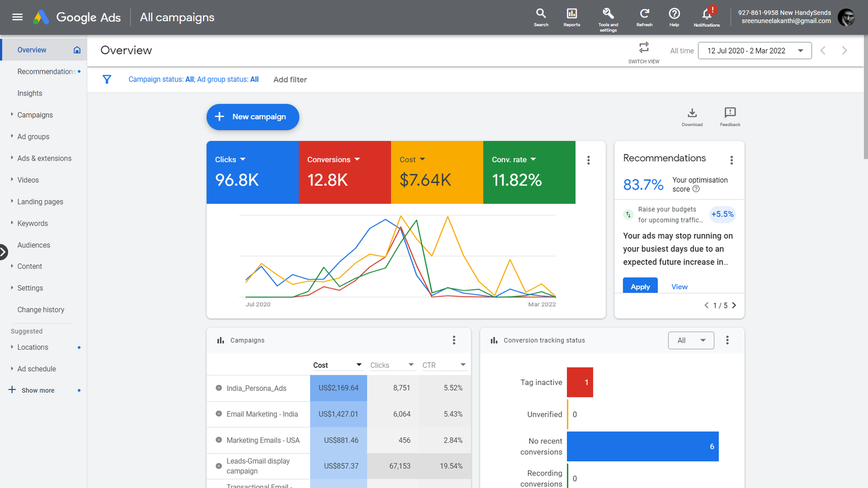Go to the previous date range arrow
The image size is (868, 488).
click(823, 50)
